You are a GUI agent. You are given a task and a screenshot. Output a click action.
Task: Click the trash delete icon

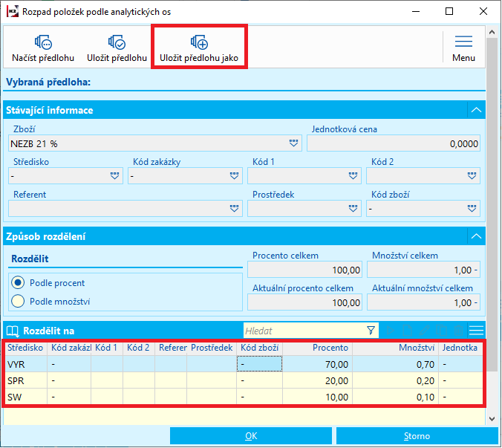[x=459, y=330]
